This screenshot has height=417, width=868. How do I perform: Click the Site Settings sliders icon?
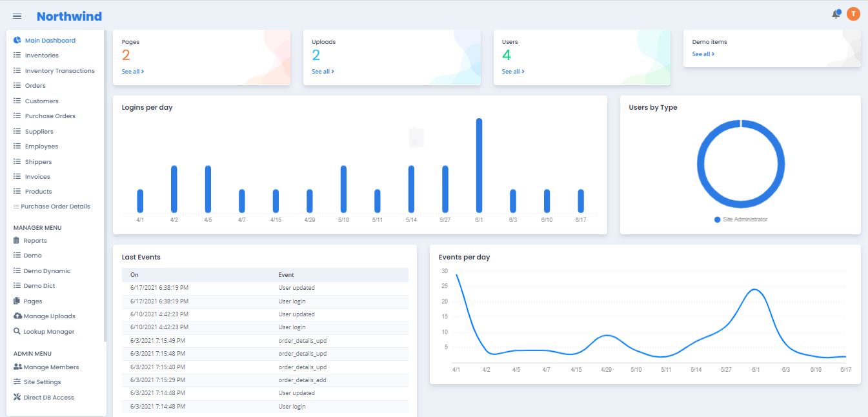[17, 382]
